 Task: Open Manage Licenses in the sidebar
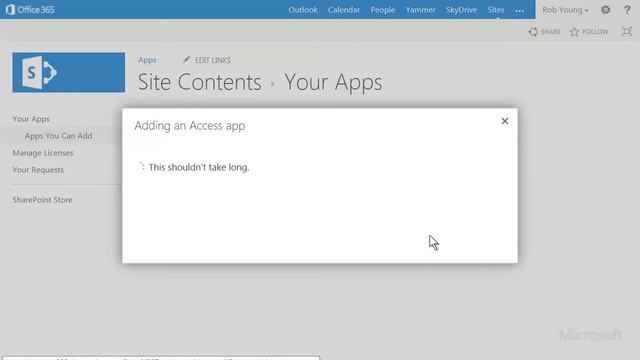pos(43,153)
